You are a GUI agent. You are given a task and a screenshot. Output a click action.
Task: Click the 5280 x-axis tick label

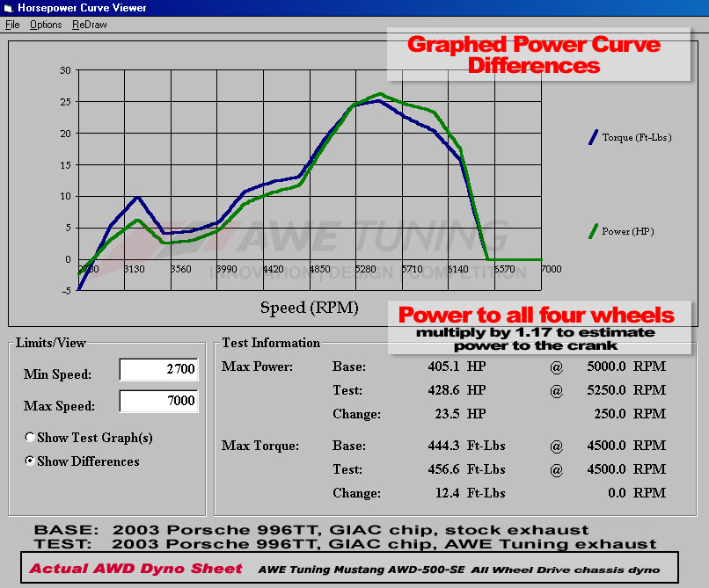366,269
